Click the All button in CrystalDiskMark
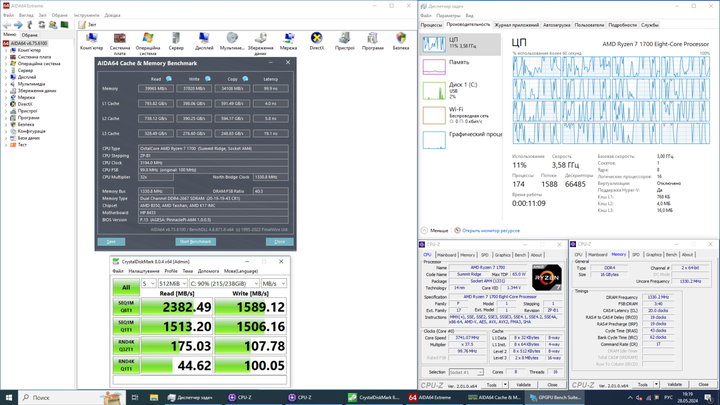The height and width of the screenshot is (405, 720). 126,287
